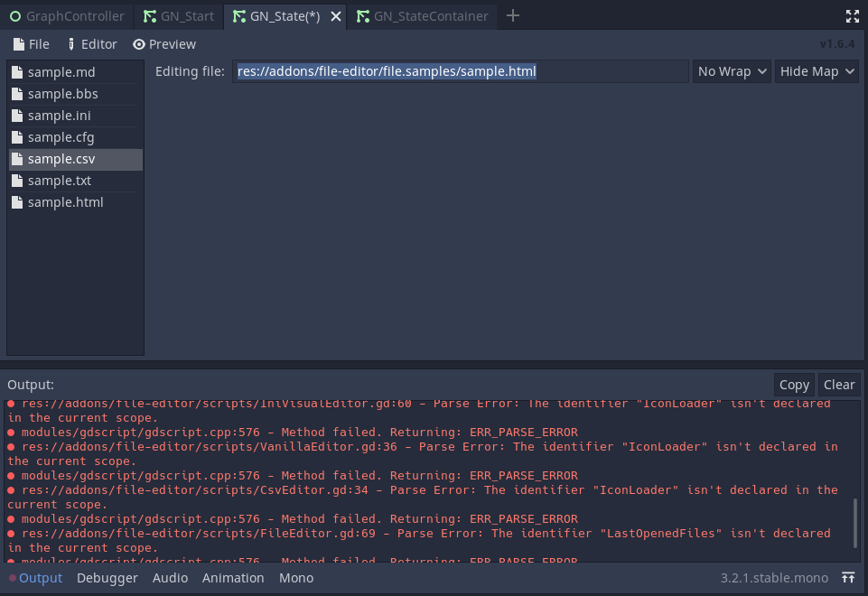Open the File menu
Viewport: 868px width, 596px height.
pos(31,43)
